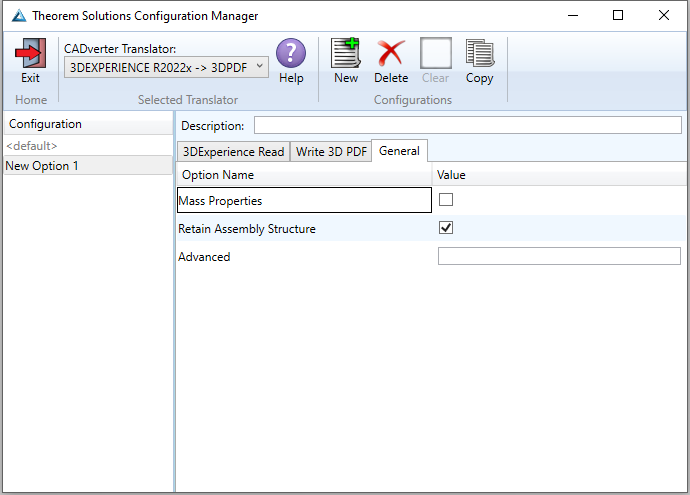Maximize the Configuration Manager window

618,15
